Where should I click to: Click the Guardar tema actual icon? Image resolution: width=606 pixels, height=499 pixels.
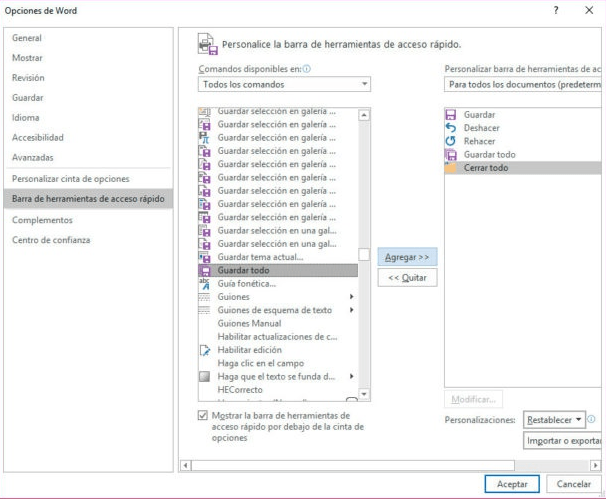coord(205,257)
